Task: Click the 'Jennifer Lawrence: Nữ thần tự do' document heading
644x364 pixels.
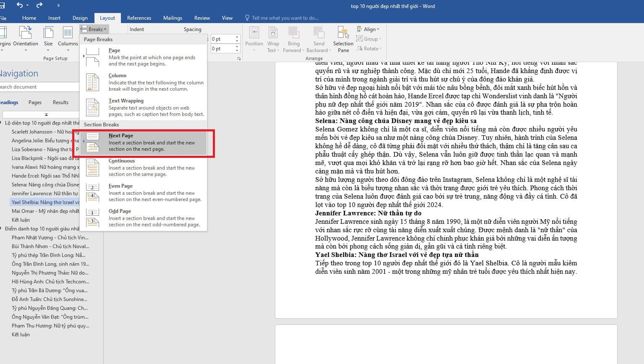Action: (x=368, y=213)
